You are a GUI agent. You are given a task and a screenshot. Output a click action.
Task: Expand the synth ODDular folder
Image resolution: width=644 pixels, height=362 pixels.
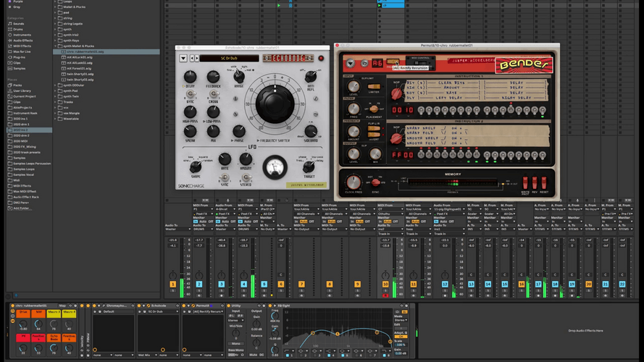click(x=56, y=85)
